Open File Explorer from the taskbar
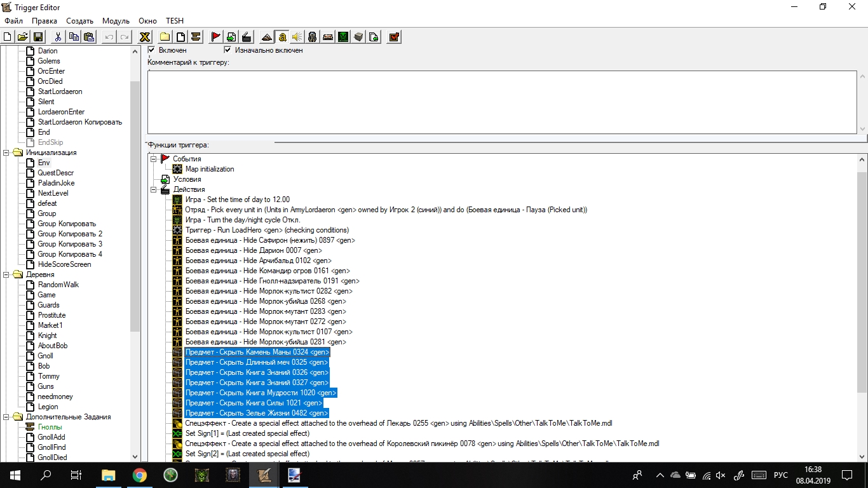868x488 pixels. (x=109, y=475)
